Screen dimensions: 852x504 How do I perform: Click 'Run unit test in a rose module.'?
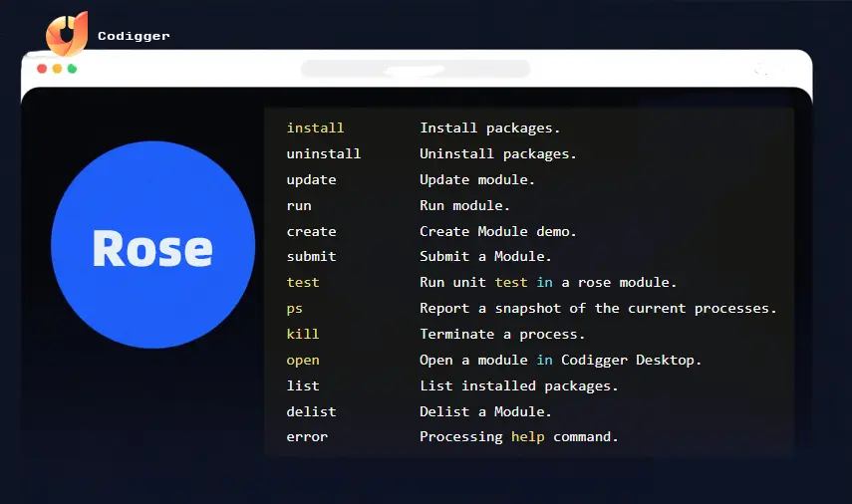pyautogui.click(x=548, y=283)
